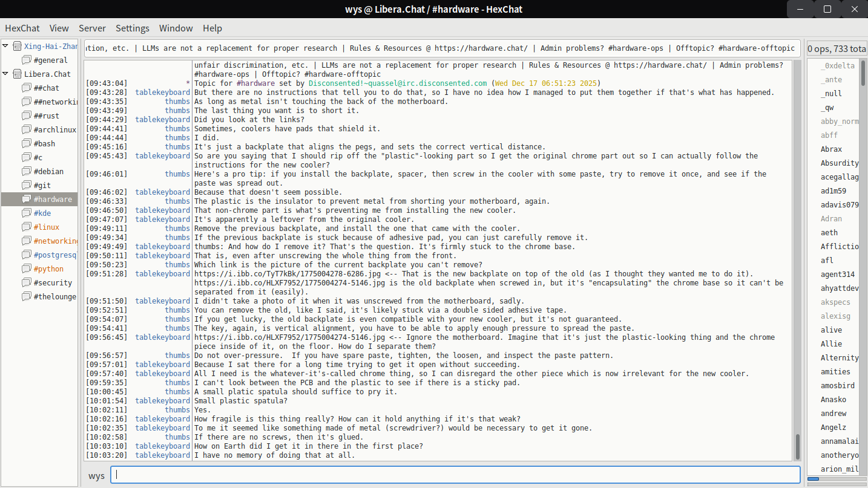Open the Settings menu
The image size is (868, 488).
pos(132,28)
